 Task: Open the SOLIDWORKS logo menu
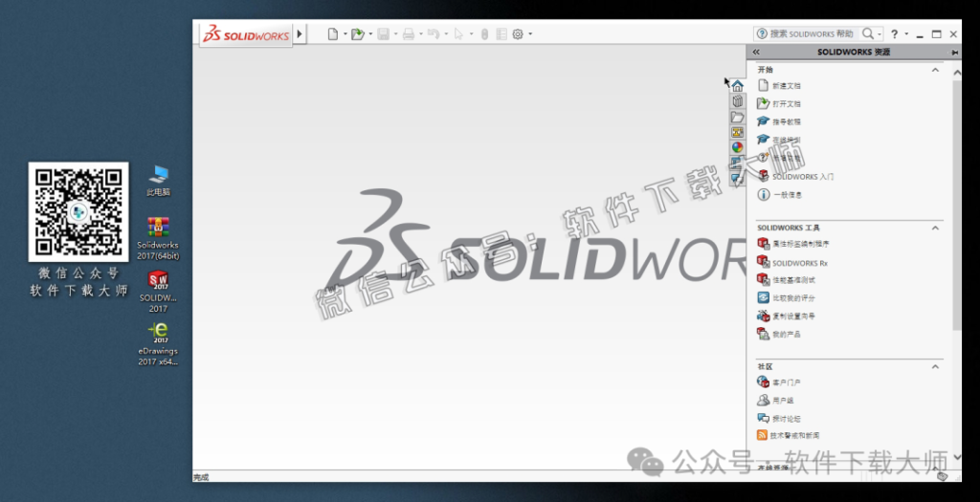click(x=247, y=34)
